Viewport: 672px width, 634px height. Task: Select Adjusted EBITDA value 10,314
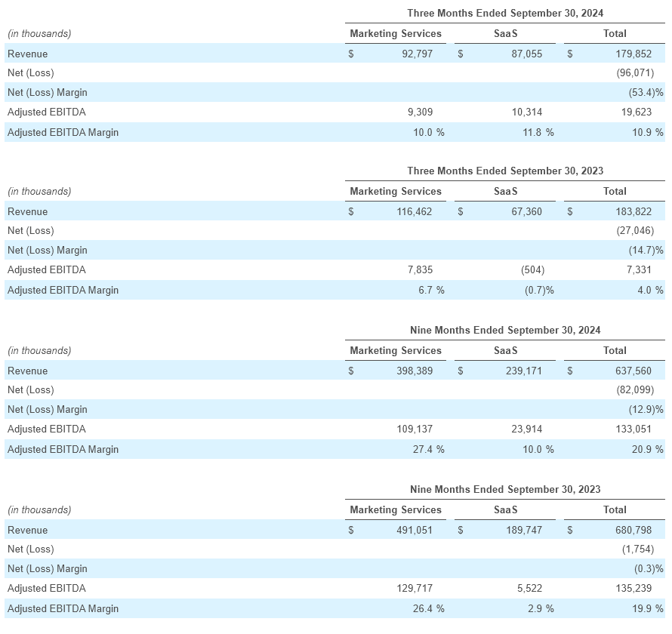click(527, 112)
